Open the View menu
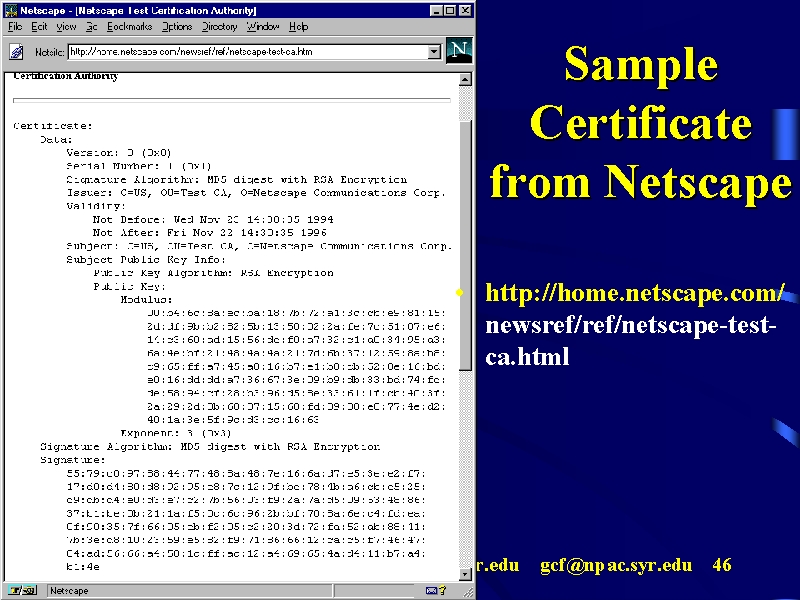This screenshot has height=600, width=800. 66,27
